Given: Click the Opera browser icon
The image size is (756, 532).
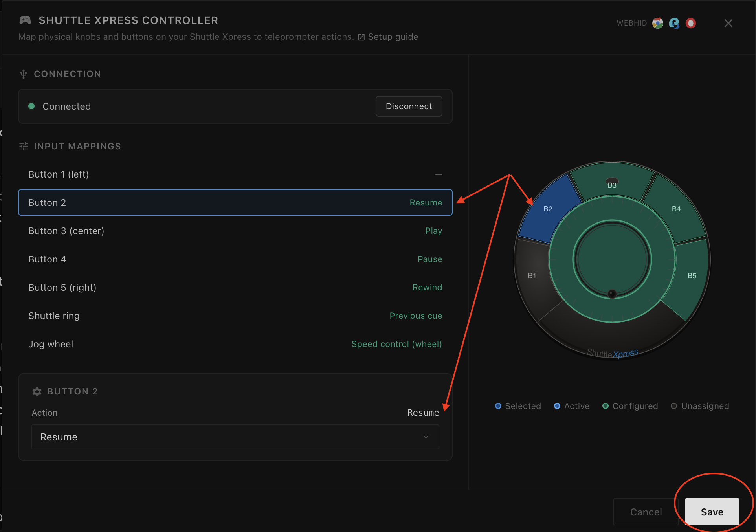Looking at the screenshot, I should click(691, 23).
